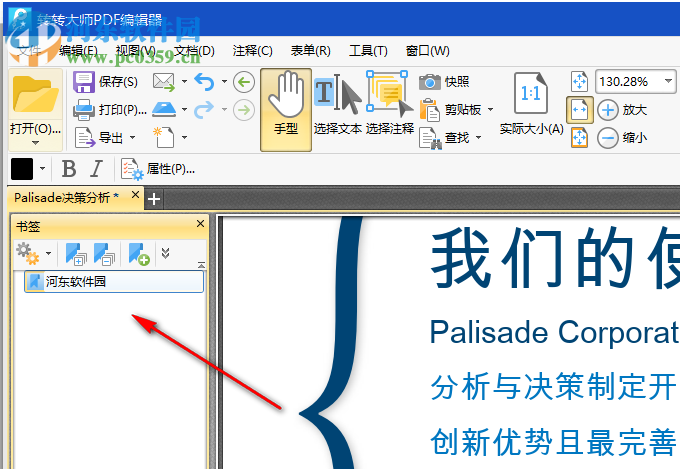Open the Window (窗口) menu
Viewport: 680px width, 469px height.
tap(428, 51)
